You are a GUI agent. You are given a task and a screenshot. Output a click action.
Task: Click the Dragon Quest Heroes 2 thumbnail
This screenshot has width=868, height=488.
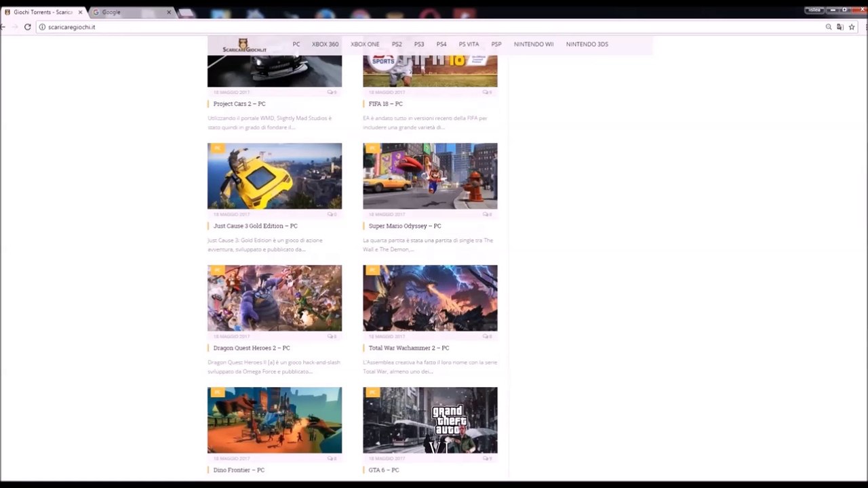point(275,298)
